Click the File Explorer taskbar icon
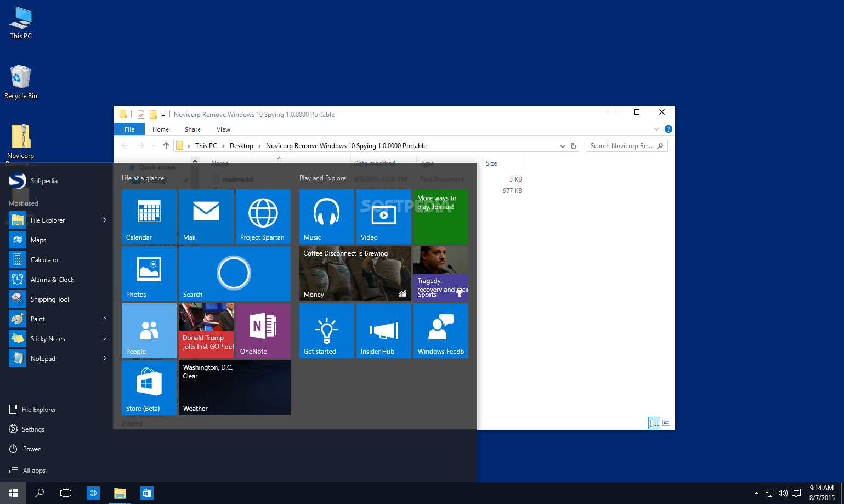Screen dimensions: 844x504 point(120,493)
